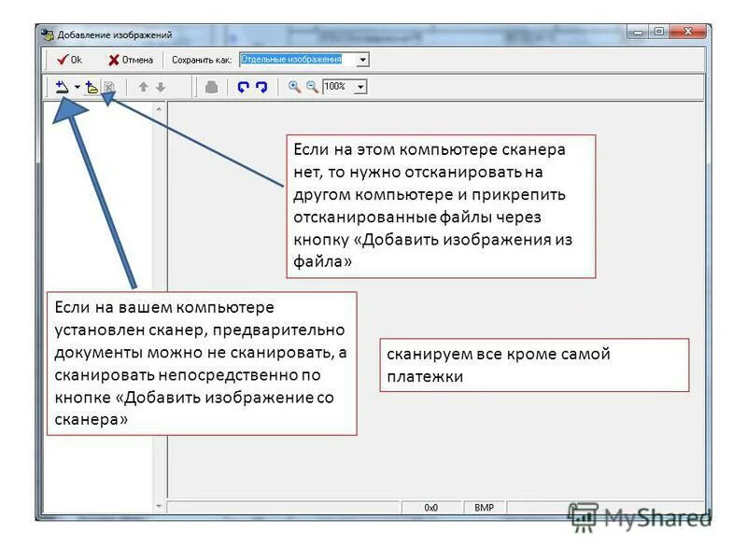Move image down arrow

161,87
